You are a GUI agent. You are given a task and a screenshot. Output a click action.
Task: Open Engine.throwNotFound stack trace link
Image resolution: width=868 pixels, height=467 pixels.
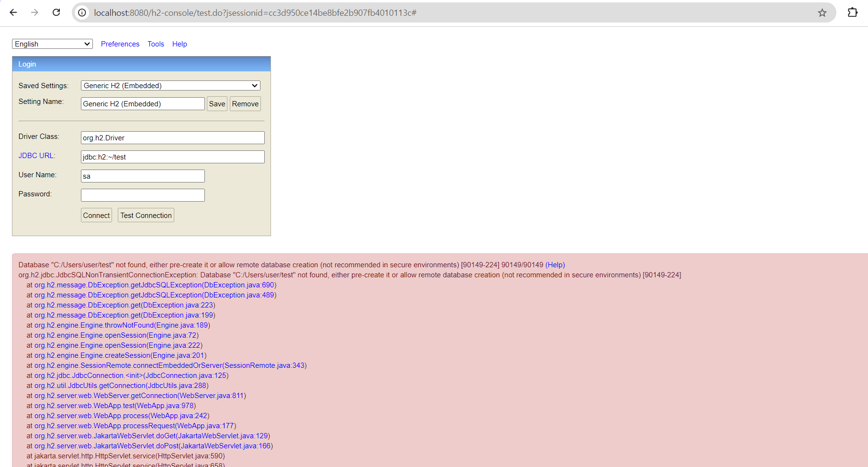pos(122,325)
